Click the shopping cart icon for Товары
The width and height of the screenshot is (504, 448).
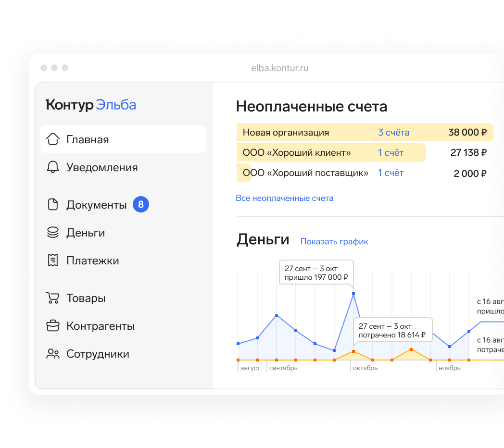coord(53,298)
